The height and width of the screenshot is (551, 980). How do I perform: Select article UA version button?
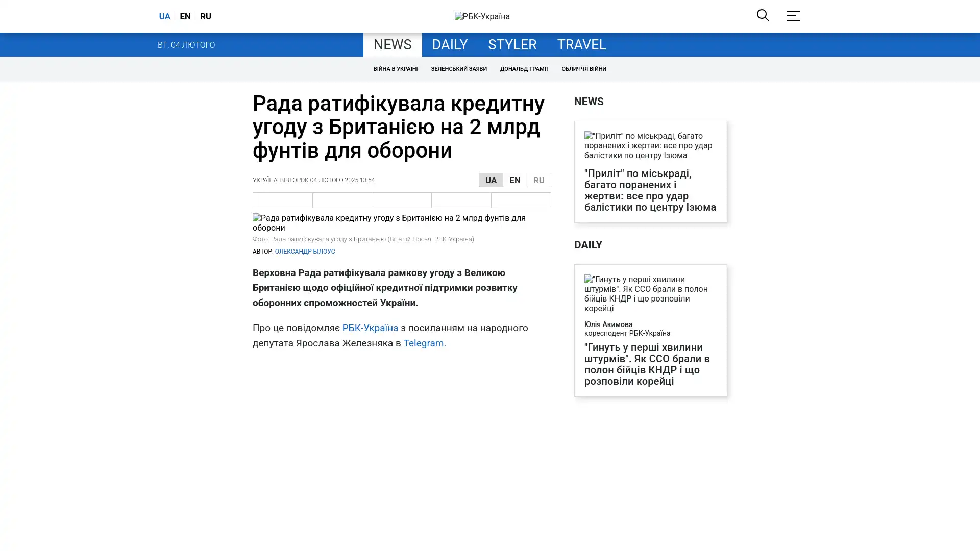[x=491, y=180]
